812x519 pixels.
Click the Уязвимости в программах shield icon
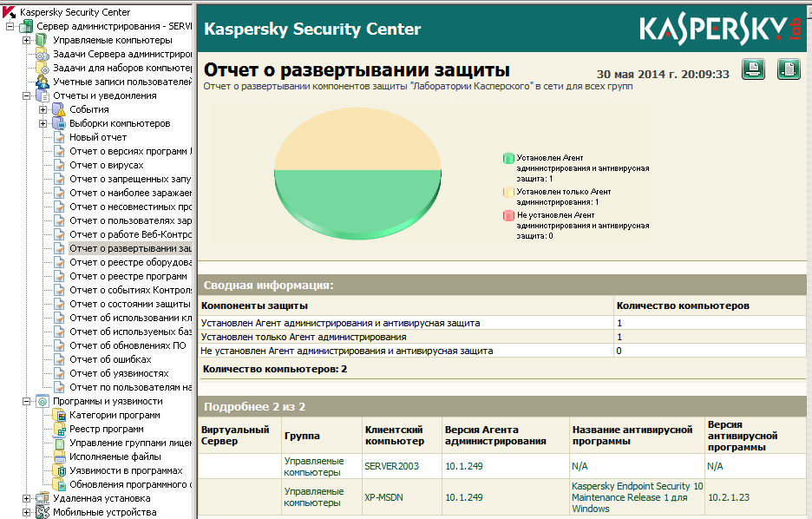click(60, 470)
